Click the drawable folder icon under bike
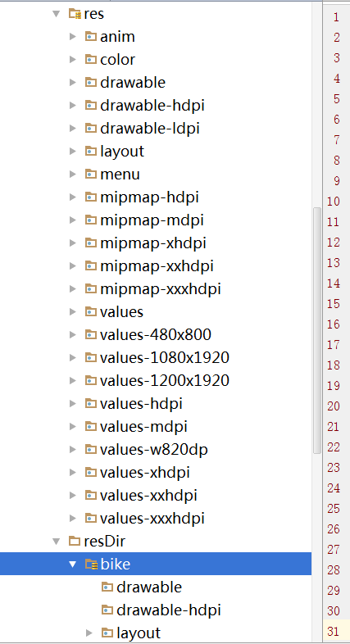The image size is (350, 644). click(107, 587)
